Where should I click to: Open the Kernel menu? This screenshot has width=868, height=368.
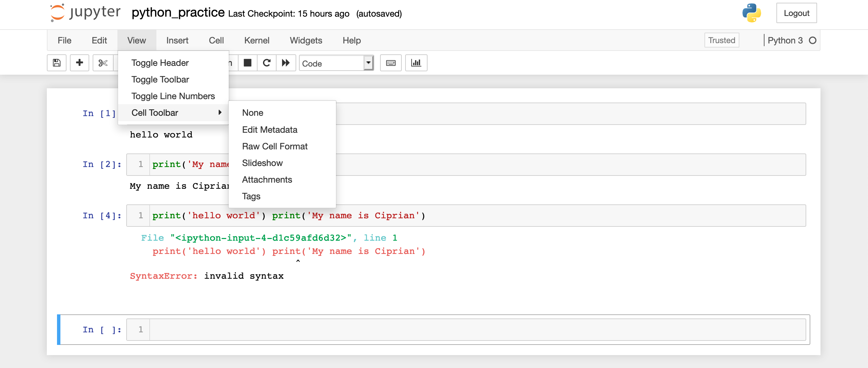tap(257, 40)
